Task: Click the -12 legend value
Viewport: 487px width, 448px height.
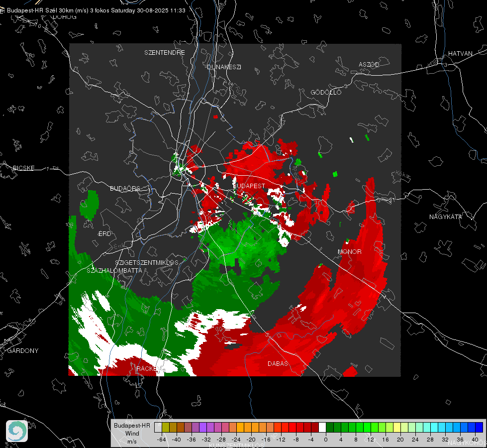Action: click(281, 440)
